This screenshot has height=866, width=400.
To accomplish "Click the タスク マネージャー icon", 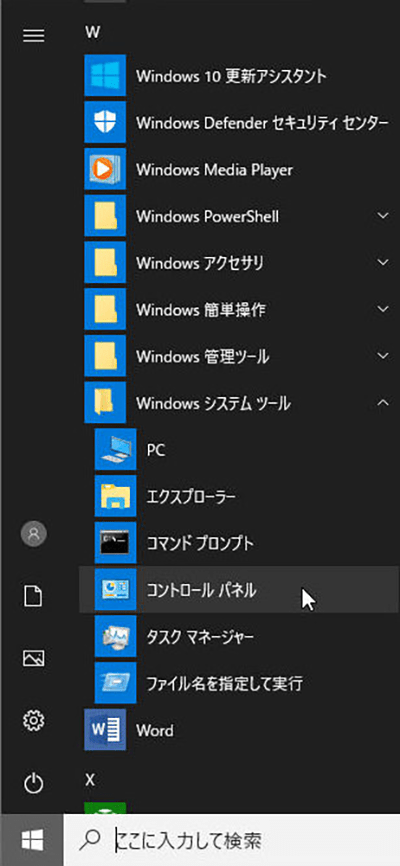I will (115, 637).
